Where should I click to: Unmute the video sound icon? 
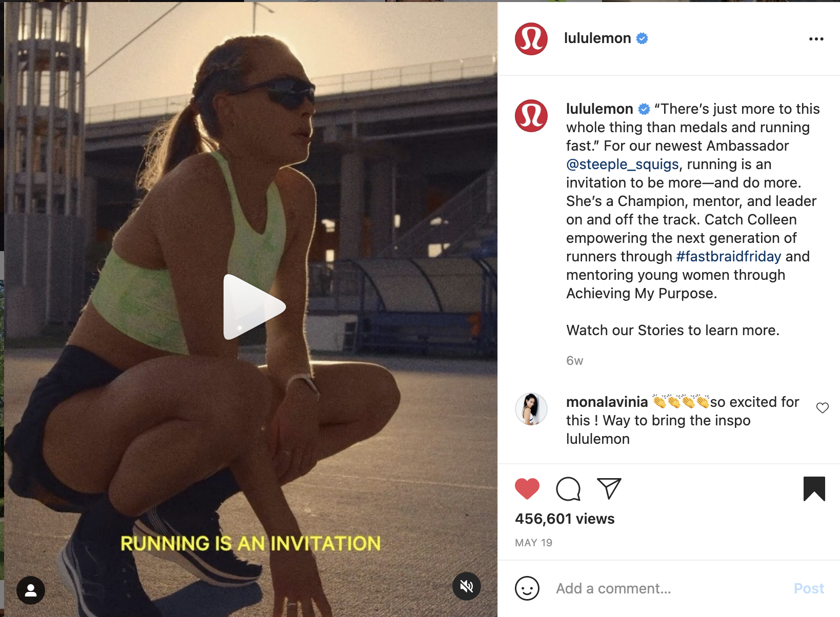pyautogui.click(x=467, y=586)
